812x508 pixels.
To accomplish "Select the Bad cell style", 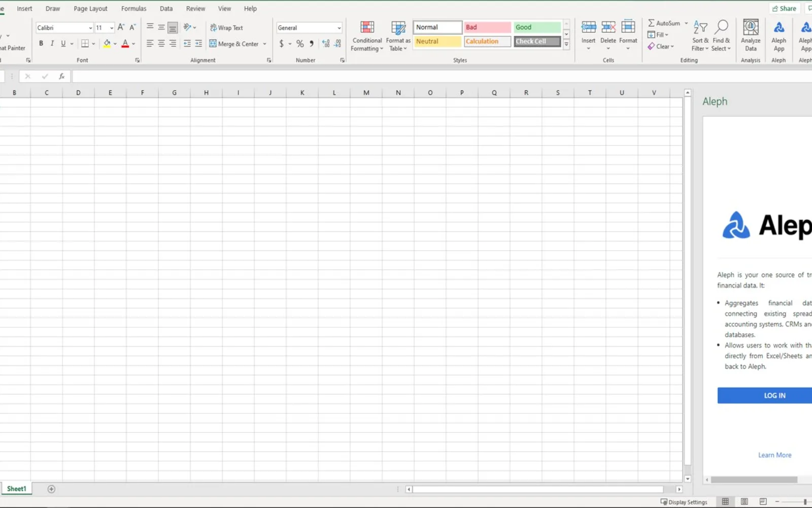I will point(487,27).
